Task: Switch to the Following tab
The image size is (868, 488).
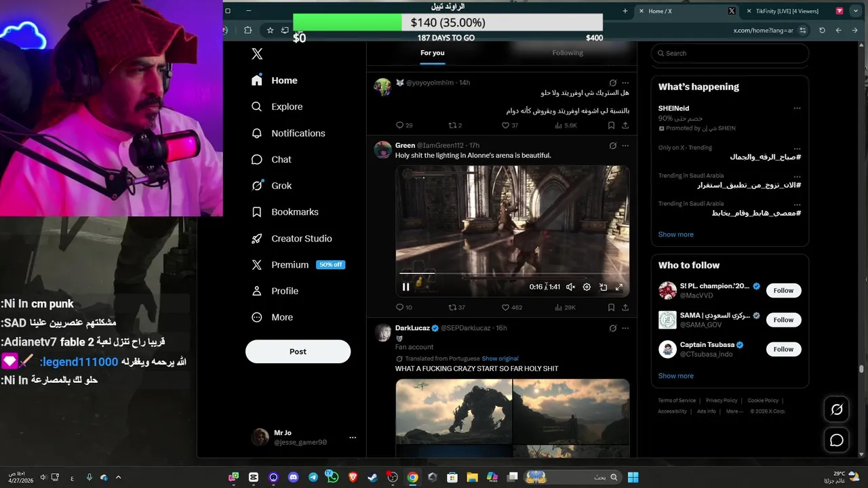Action: pos(568,53)
